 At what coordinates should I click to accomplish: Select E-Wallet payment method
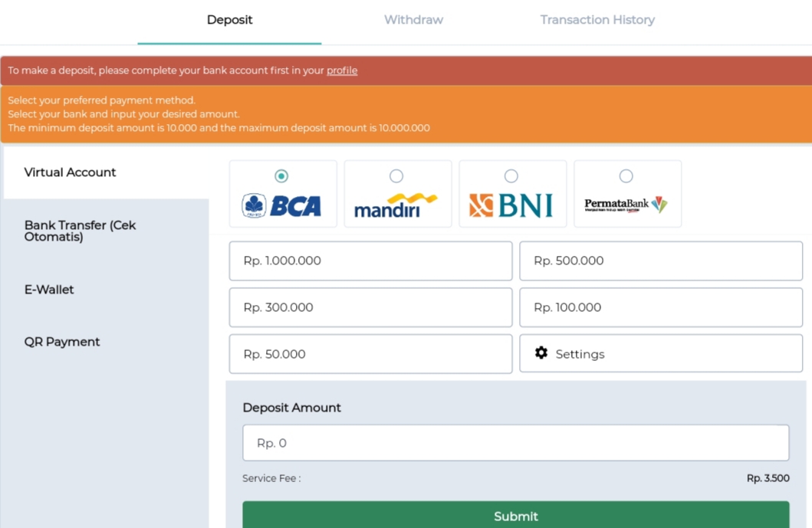[106, 290]
